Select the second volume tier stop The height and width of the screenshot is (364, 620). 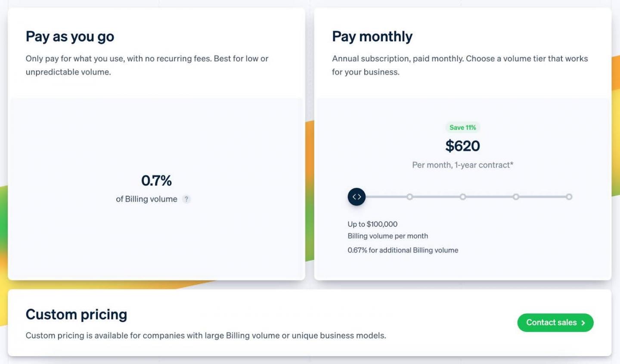tap(409, 197)
